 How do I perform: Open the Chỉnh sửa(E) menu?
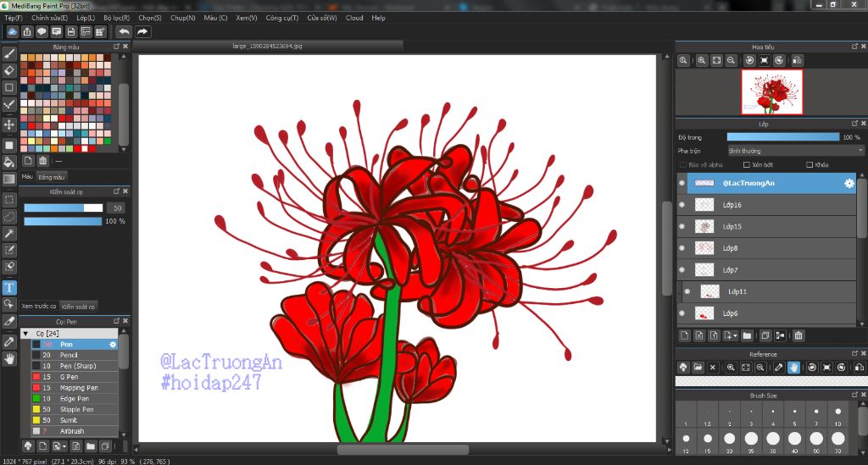[49, 18]
